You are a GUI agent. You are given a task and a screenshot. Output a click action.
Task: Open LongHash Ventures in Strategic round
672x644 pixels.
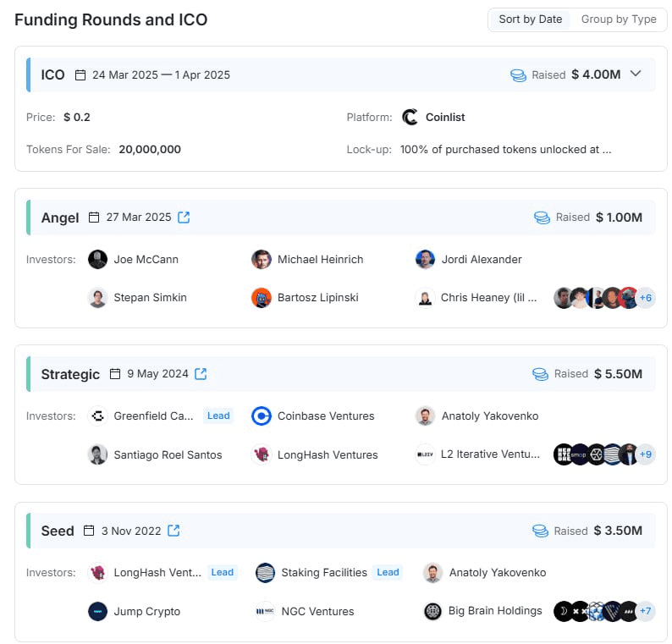coord(328,454)
